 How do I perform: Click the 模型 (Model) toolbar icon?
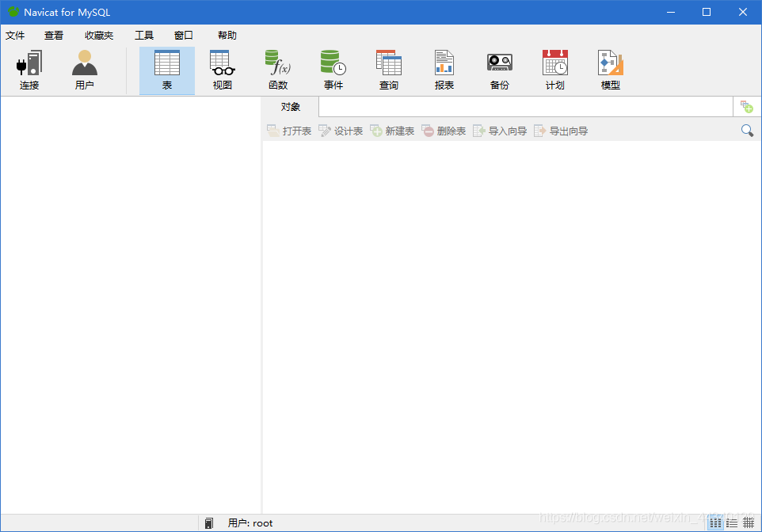pyautogui.click(x=610, y=70)
